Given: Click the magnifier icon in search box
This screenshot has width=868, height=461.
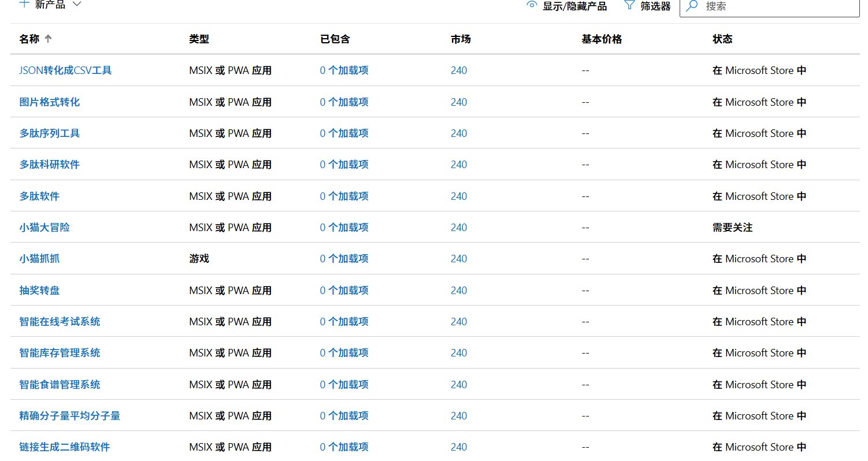Looking at the screenshot, I should point(692,5).
